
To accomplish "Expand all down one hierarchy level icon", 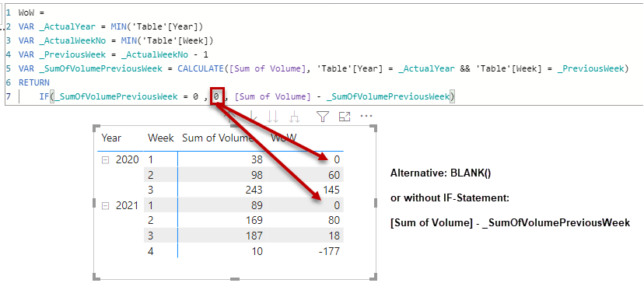I will 294,117.
